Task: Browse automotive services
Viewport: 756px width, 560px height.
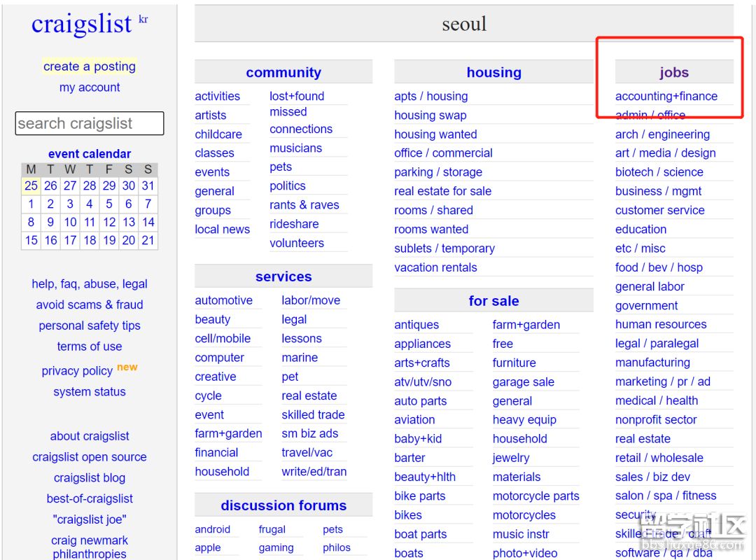Action: click(224, 300)
